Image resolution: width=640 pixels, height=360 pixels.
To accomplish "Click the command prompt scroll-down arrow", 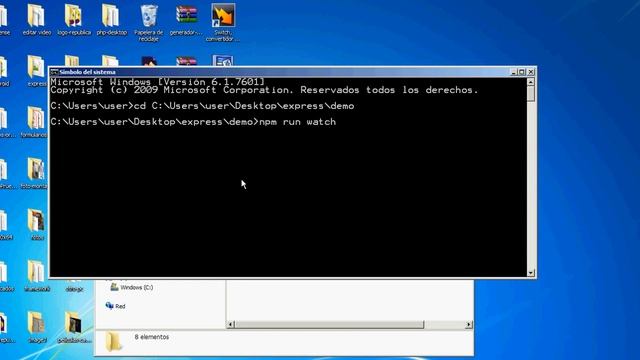I will pyautogui.click(x=531, y=273).
